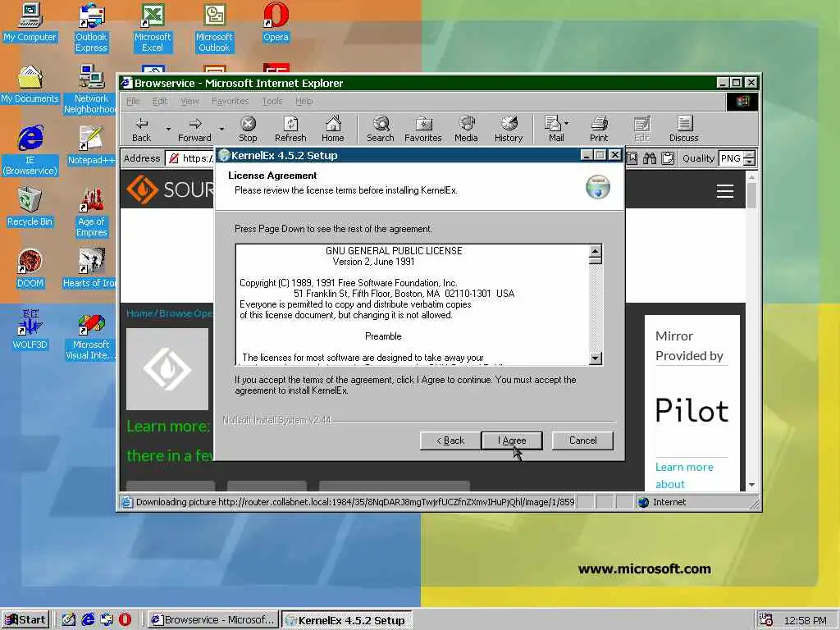
Task: Select the Microsoft Excel desktop icon
Action: (153, 28)
